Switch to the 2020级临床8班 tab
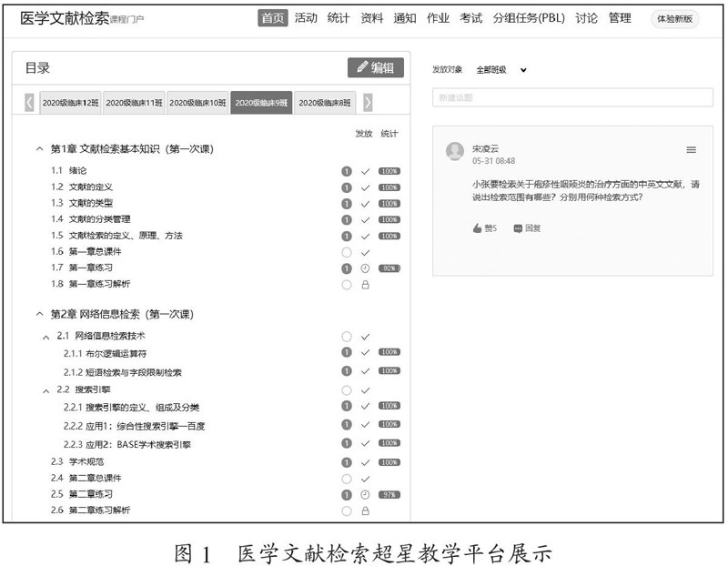Image resolution: width=728 pixels, height=566 pixels. [325, 103]
